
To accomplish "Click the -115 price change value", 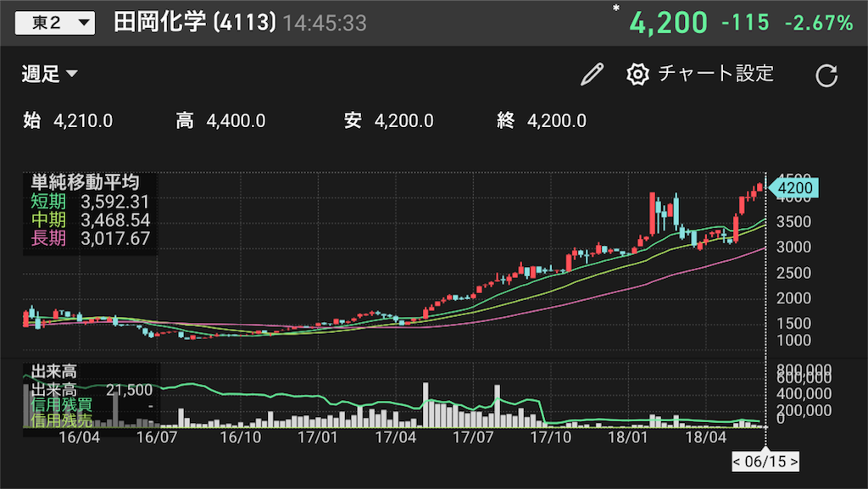I will [745, 23].
